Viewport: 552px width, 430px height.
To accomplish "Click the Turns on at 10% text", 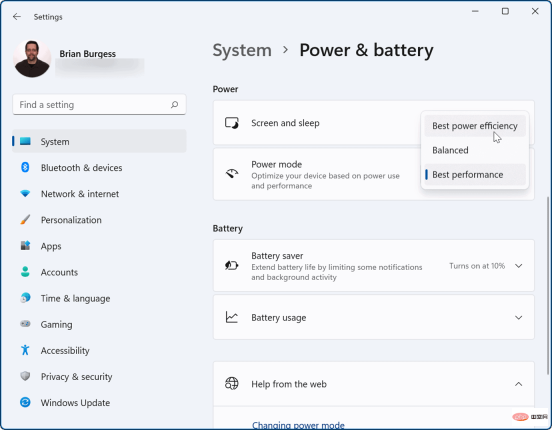I will click(x=477, y=266).
